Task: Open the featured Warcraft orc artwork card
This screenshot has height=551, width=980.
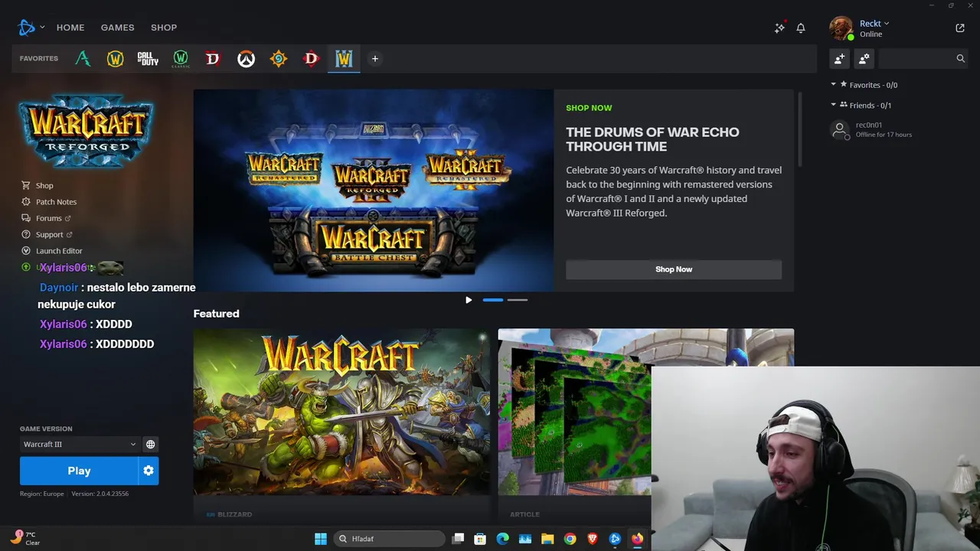Action: coord(341,425)
